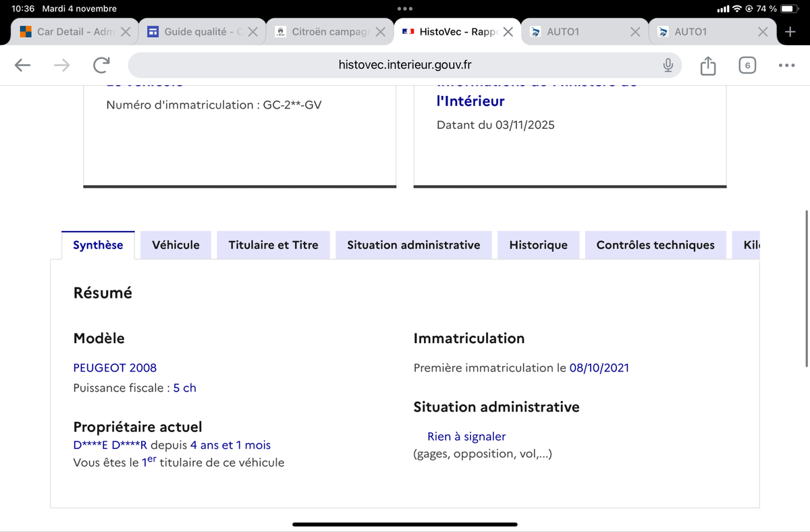The height and width of the screenshot is (532, 810).
Task: Tap the forward navigation arrow
Action: click(62, 65)
